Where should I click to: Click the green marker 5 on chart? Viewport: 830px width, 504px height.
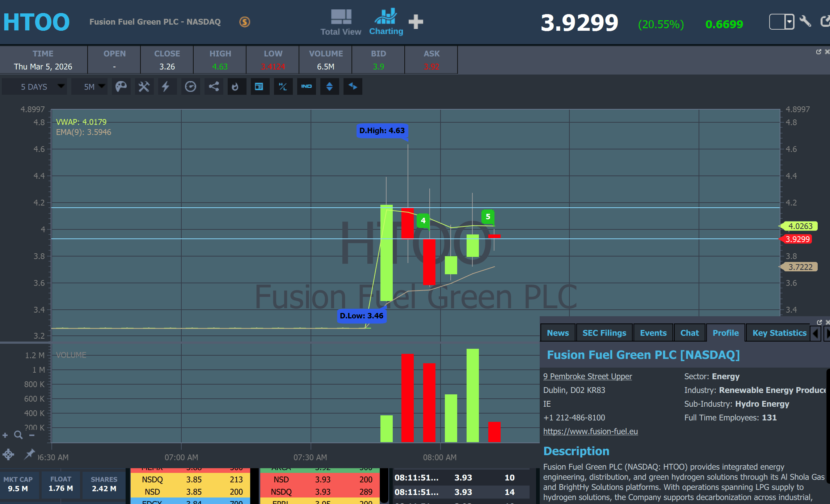coord(488,216)
